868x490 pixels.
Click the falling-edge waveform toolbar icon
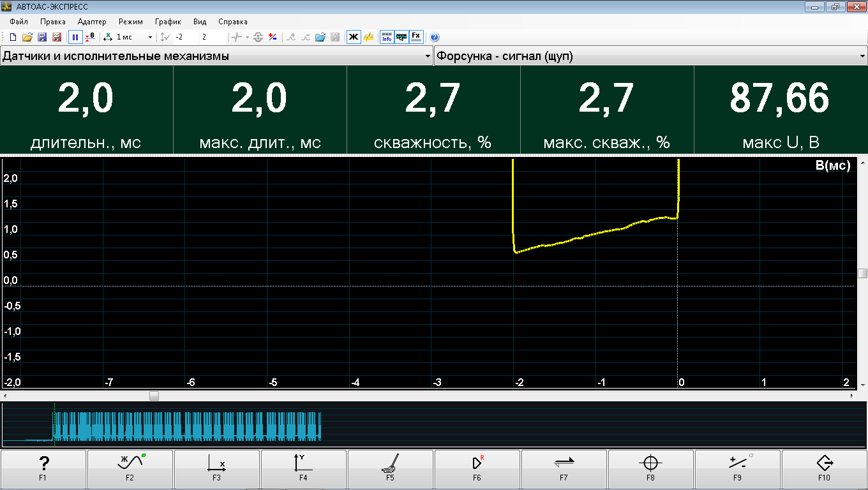306,37
